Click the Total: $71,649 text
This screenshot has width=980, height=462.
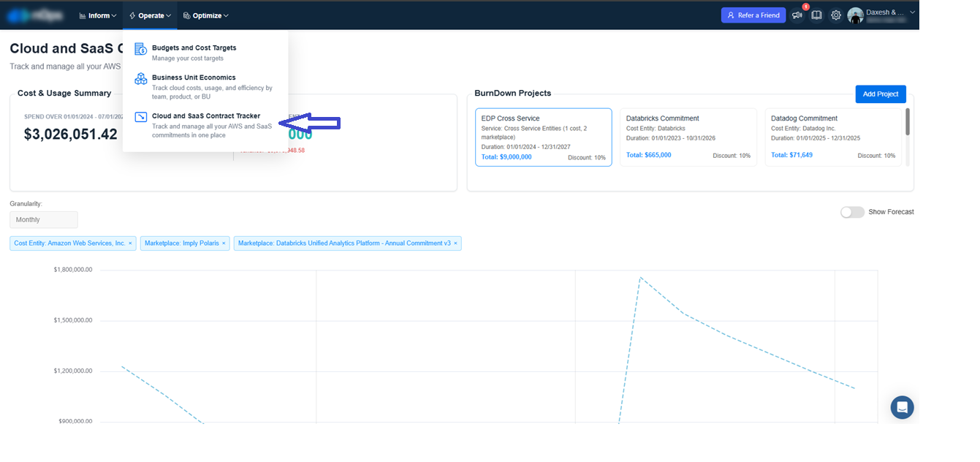791,155
